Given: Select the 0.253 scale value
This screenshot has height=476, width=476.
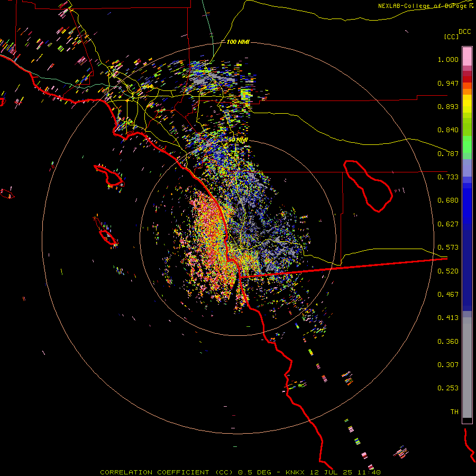Looking at the screenshot, I should coord(448,388).
